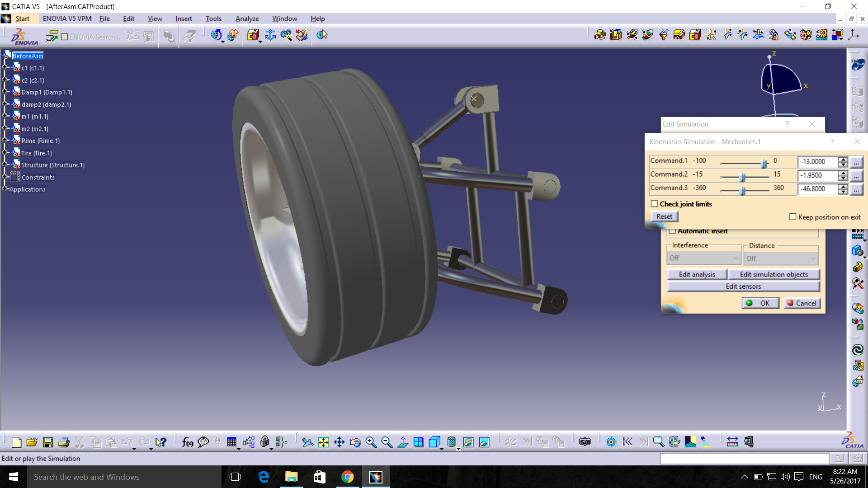The height and width of the screenshot is (488, 868).
Task: Open the Window menu
Action: tap(284, 19)
